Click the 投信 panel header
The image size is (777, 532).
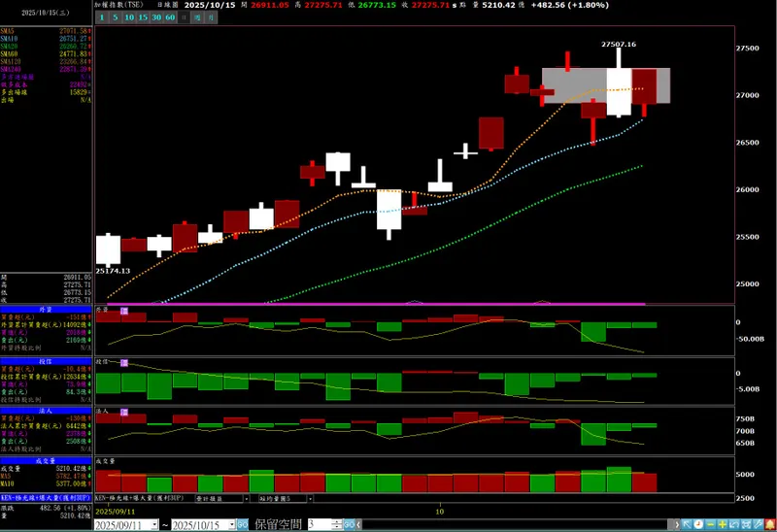(x=46, y=361)
